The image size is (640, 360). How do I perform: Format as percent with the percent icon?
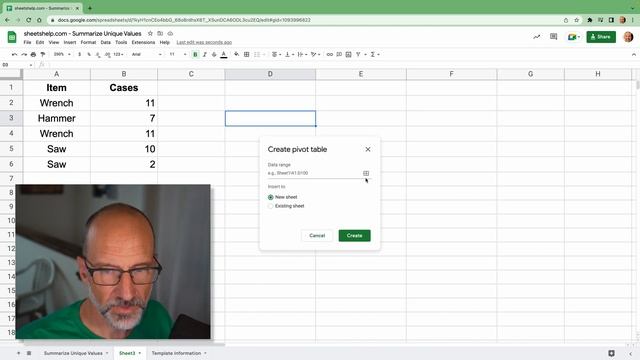coord(89,54)
